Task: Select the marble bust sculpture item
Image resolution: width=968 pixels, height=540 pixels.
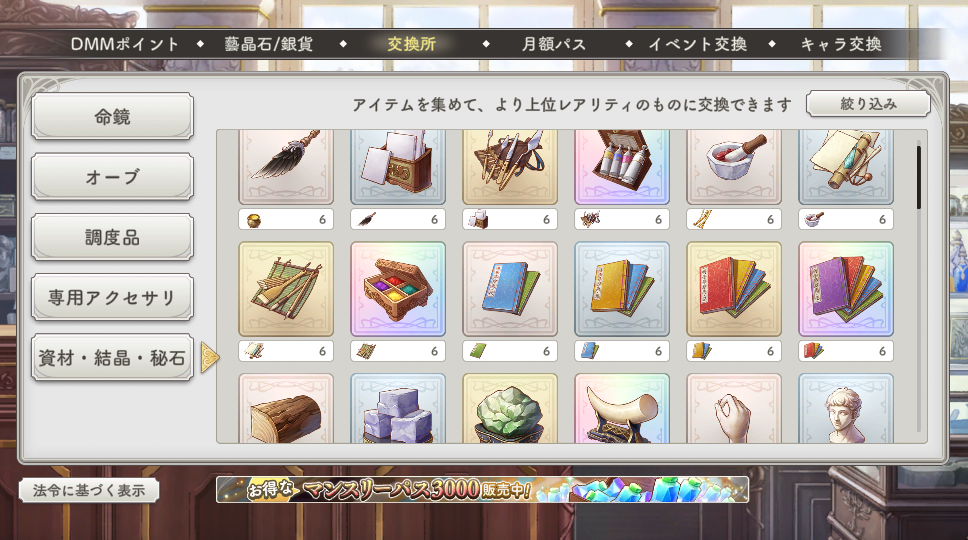Action: [846, 408]
